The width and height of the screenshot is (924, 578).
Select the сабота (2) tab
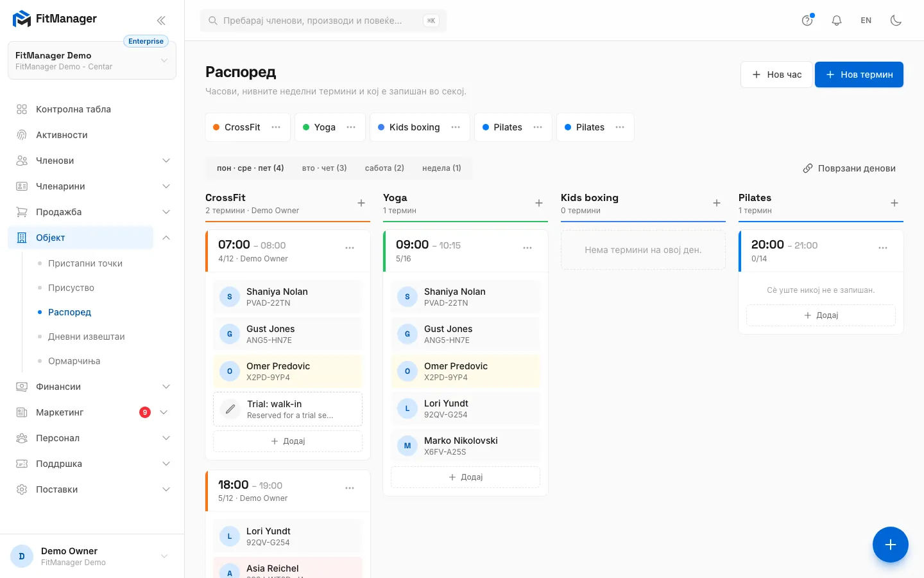tap(384, 168)
